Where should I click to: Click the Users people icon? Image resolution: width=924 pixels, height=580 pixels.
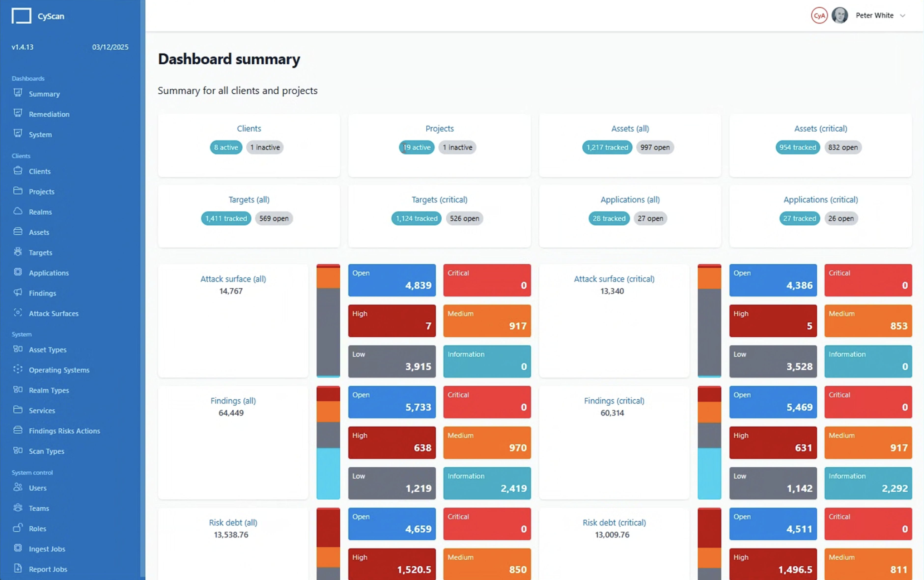pyautogui.click(x=18, y=487)
